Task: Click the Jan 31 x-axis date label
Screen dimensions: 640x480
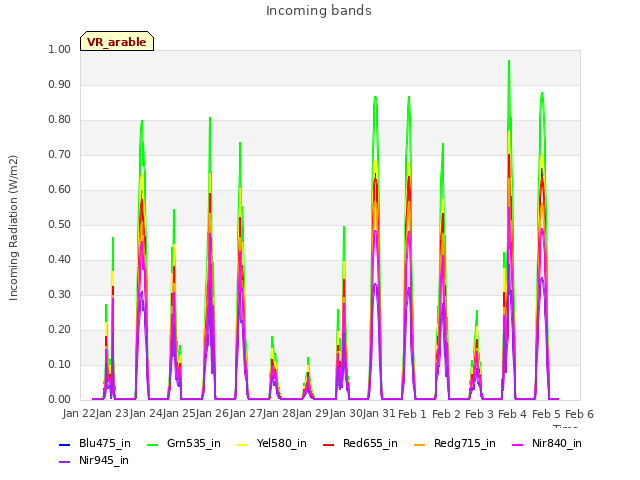Action: [x=379, y=414]
